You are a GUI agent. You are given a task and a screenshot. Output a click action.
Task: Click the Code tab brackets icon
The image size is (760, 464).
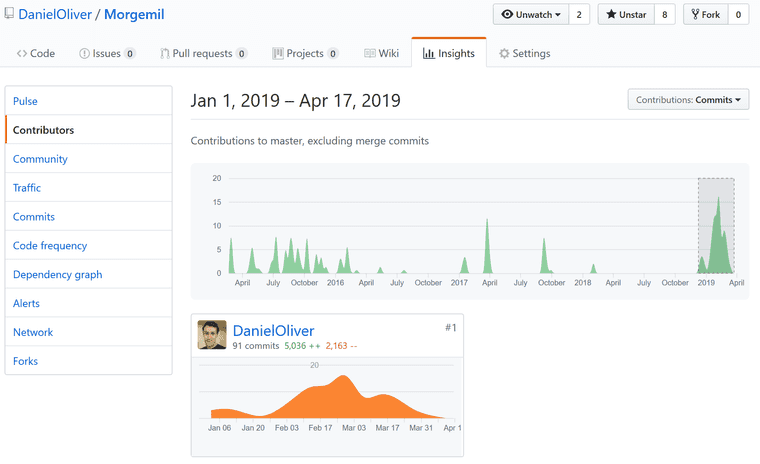22,54
